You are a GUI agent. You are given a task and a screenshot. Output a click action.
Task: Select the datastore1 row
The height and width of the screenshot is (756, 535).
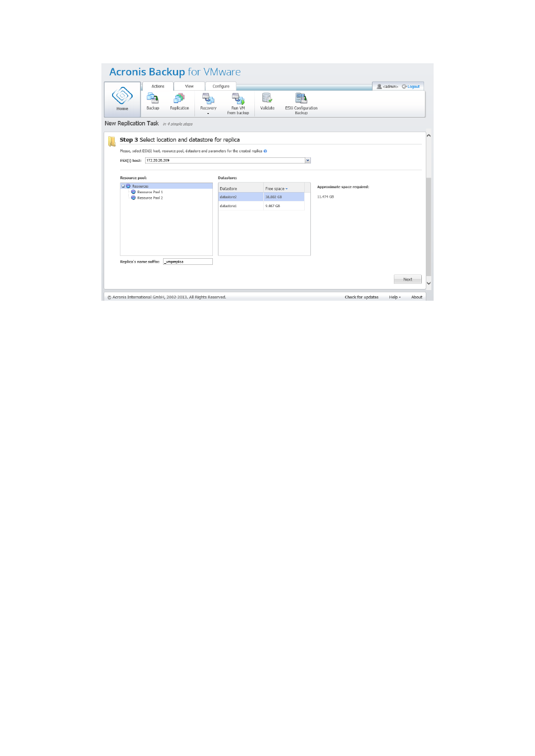pyautogui.click(x=261, y=206)
